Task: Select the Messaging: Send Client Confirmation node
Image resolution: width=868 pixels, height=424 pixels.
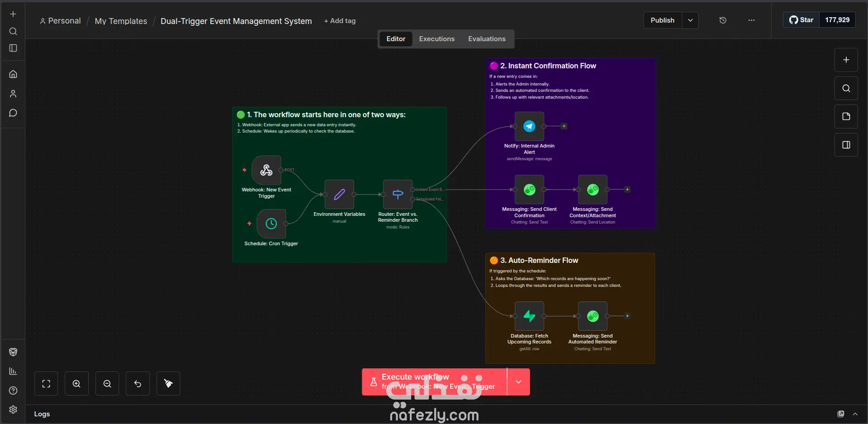Action: click(x=529, y=190)
